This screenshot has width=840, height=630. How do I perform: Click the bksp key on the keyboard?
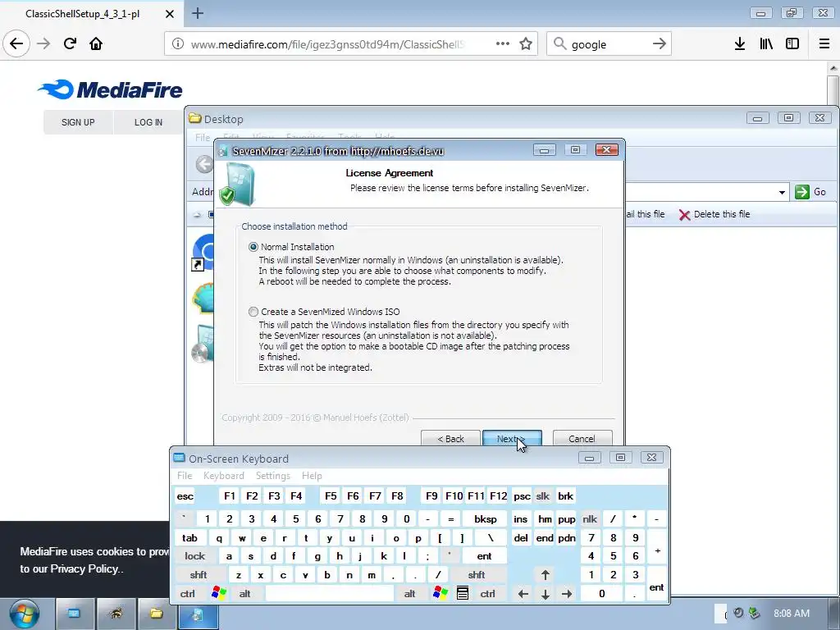click(x=485, y=518)
